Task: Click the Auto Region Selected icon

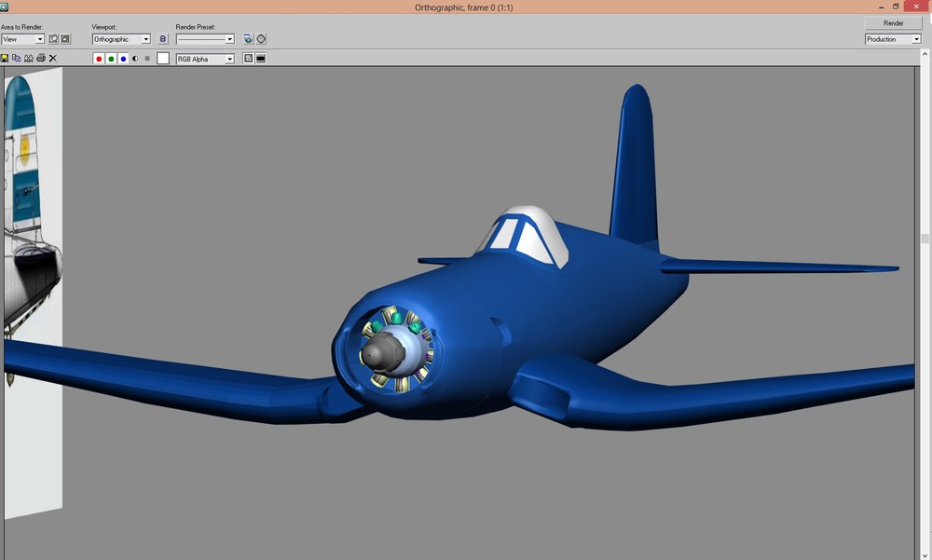Action: click(65, 39)
